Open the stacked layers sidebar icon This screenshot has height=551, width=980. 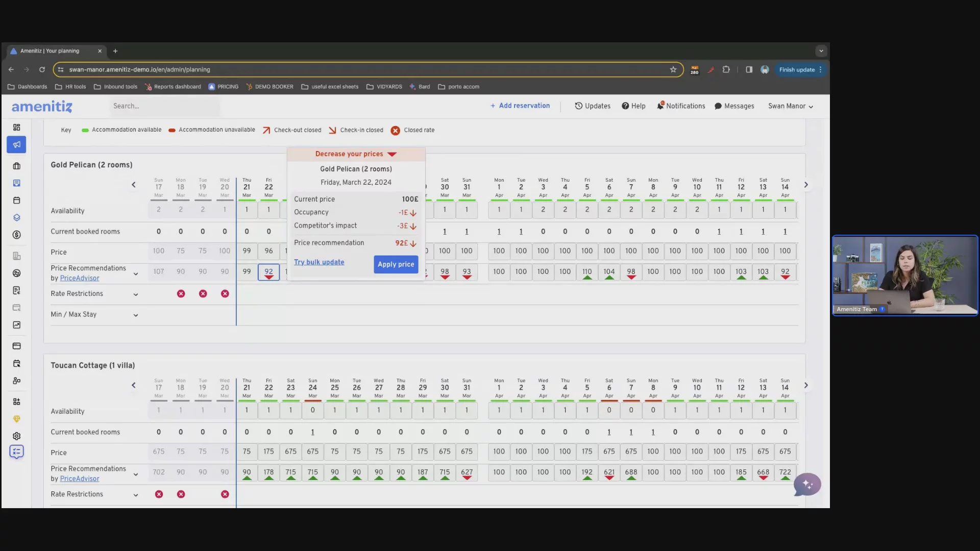(16, 217)
